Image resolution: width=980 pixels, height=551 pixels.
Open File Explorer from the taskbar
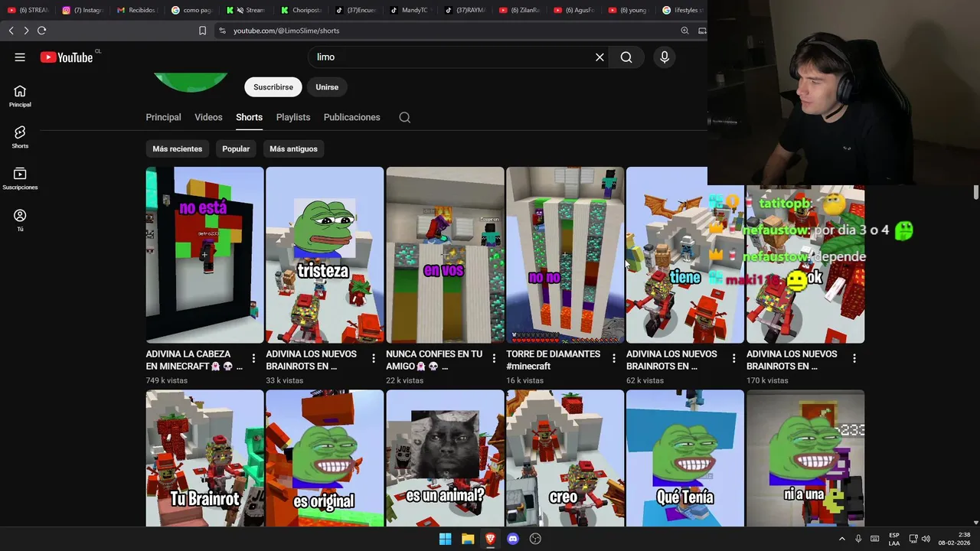[x=468, y=539]
